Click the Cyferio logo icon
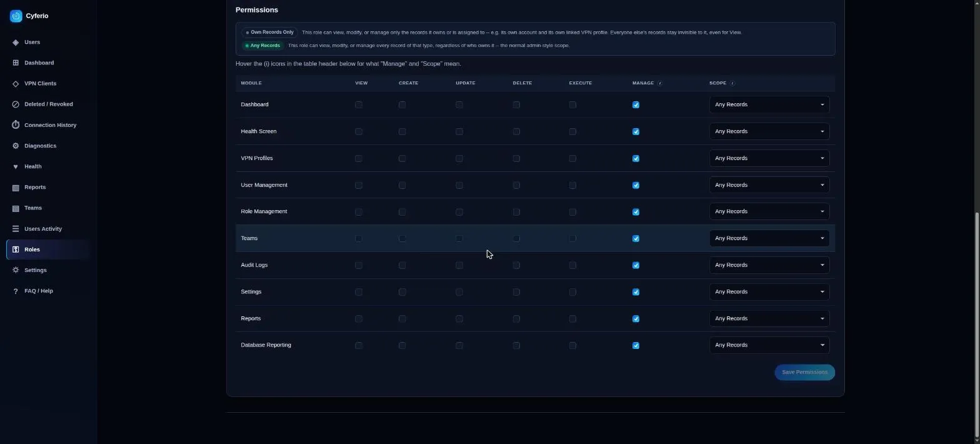This screenshot has height=444, width=980. (16, 16)
